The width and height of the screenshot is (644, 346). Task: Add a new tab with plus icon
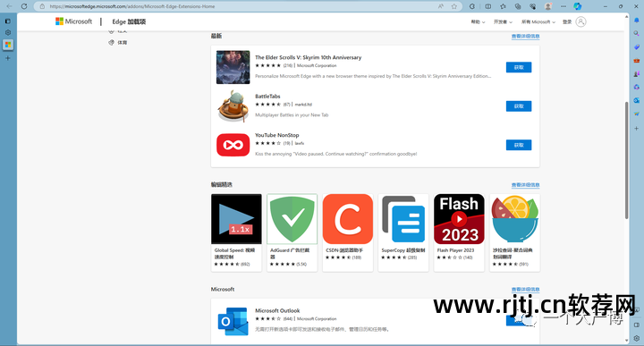[x=8, y=58]
